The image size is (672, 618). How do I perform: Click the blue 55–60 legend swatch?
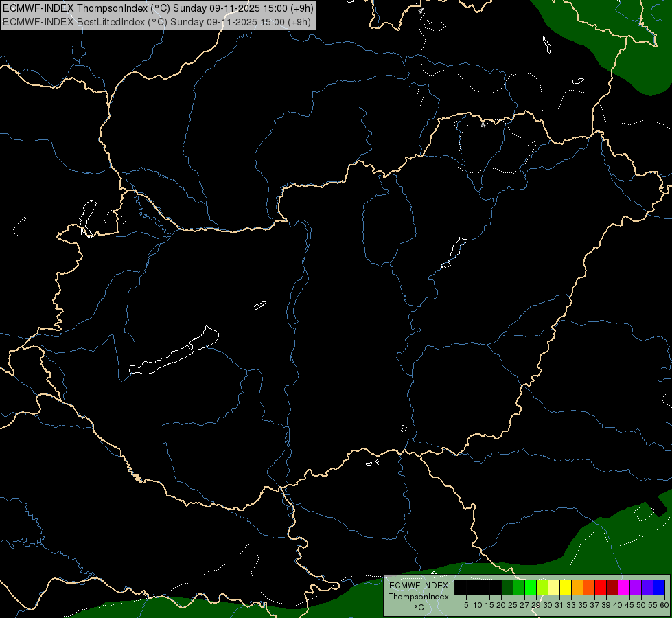point(659,587)
